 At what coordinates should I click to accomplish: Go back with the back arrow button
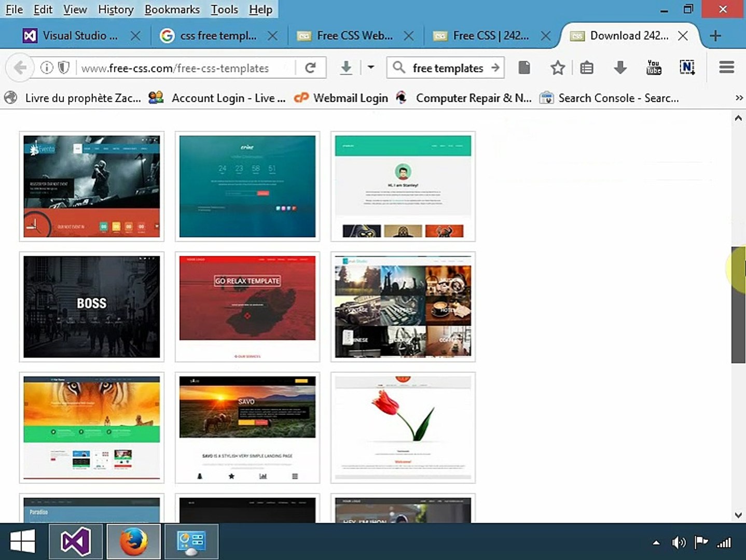20,67
